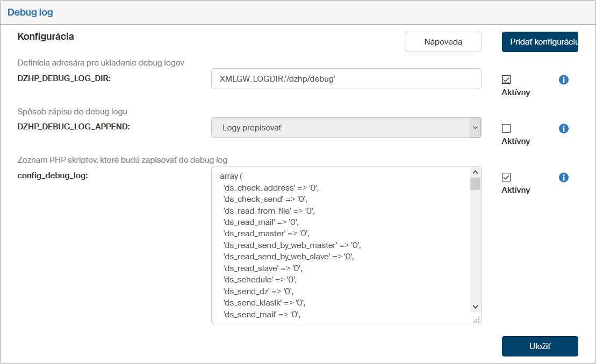Save settings with the Uložiť button
Screen dimensions: 596x364
[540, 346]
